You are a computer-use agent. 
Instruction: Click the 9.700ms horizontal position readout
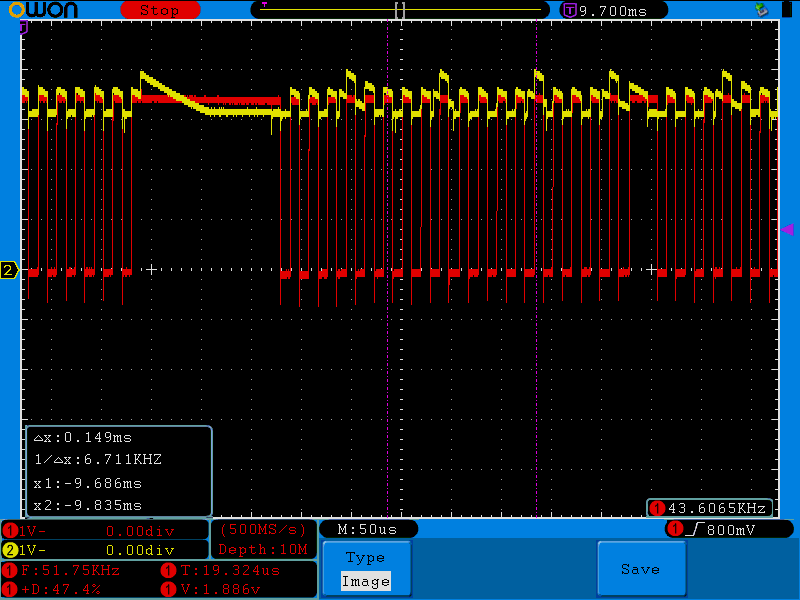pos(613,11)
